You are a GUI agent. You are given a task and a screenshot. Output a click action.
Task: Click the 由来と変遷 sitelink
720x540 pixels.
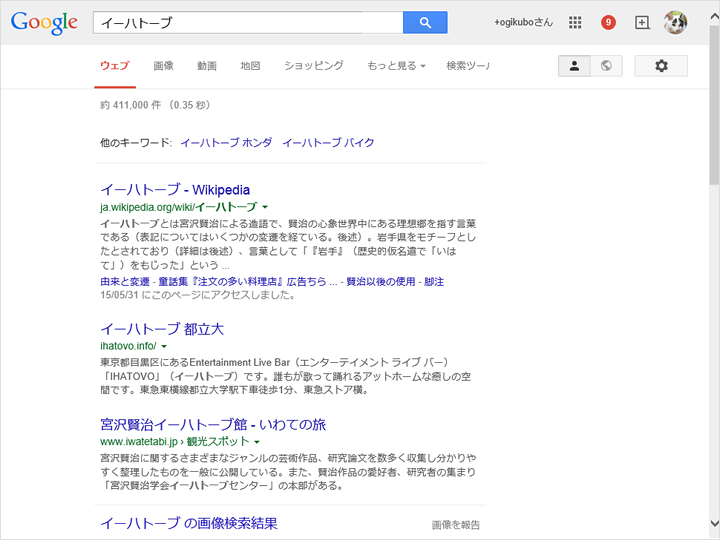pos(125,281)
